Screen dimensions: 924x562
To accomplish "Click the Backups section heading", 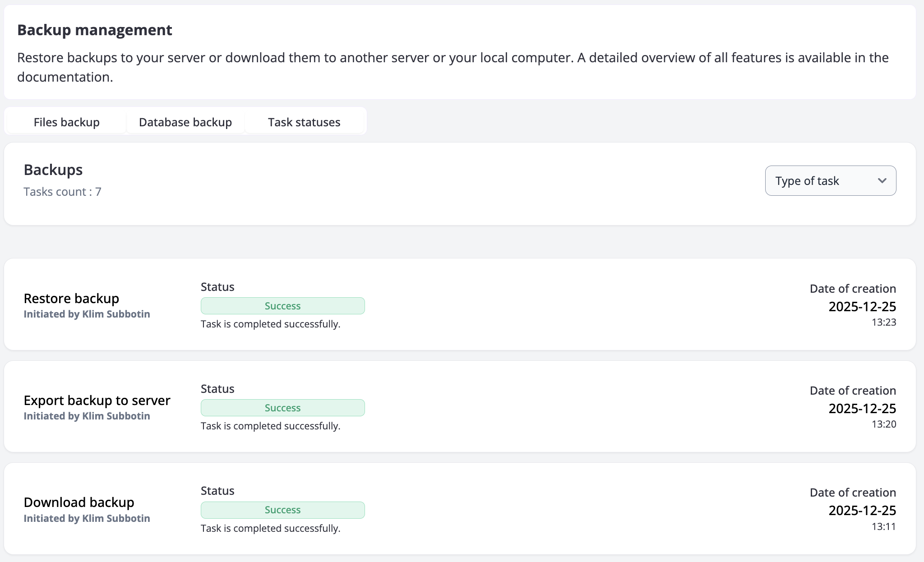I will pyautogui.click(x=53, y=170).
